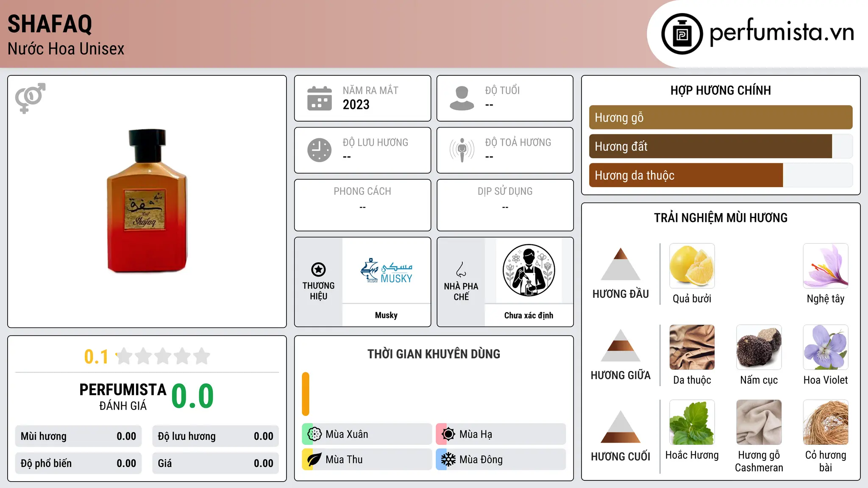Click the Mùa Hạ season label
868x488 pixels.
click(476, 434)
